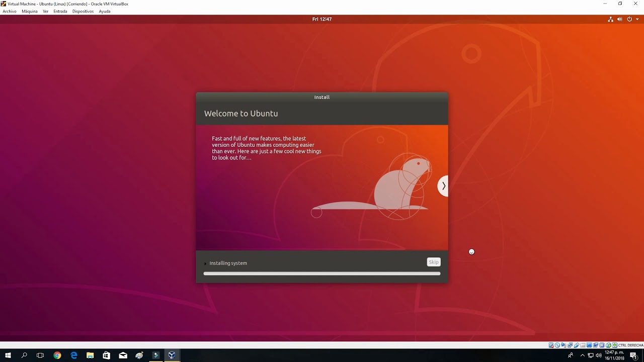The image size is (644, 362).
Task: Click the VirtualBox hard disk activity icon
Action: pyautogui.click(x=551, y=345)
